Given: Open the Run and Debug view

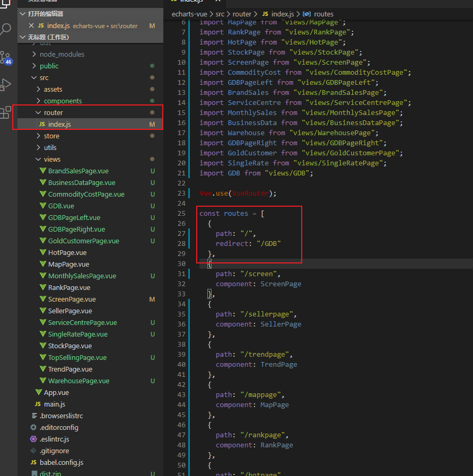Looking at the screenshot, I should pos(6,85).
